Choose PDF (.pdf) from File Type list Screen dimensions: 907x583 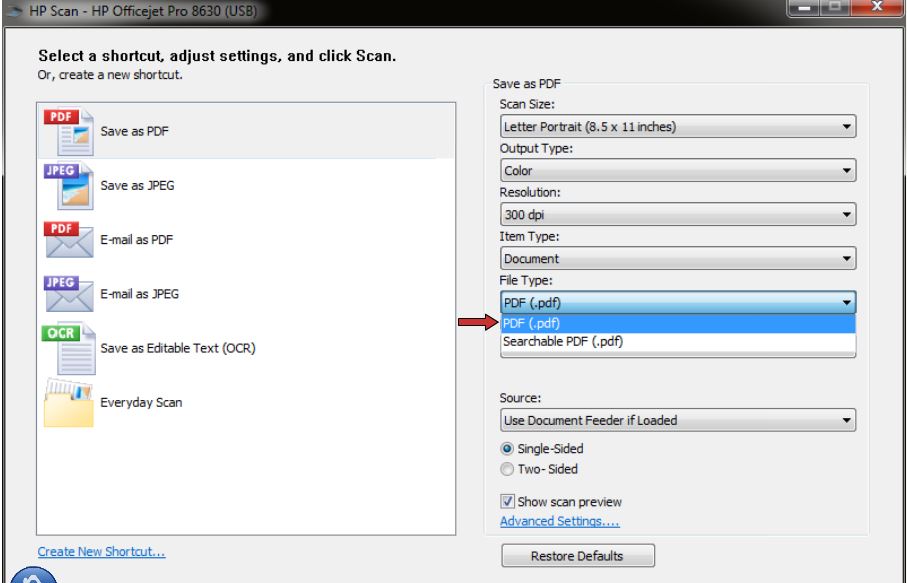[x=678, y=324]
